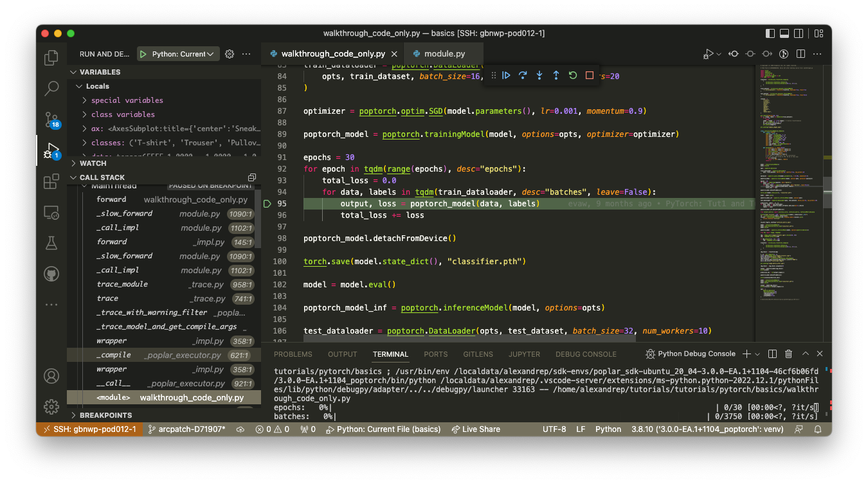This screenshot has height=484, width=868.
Task: Toggle notifications with the status bar bell
Action: pyautogui.click(x=818, y=429)
